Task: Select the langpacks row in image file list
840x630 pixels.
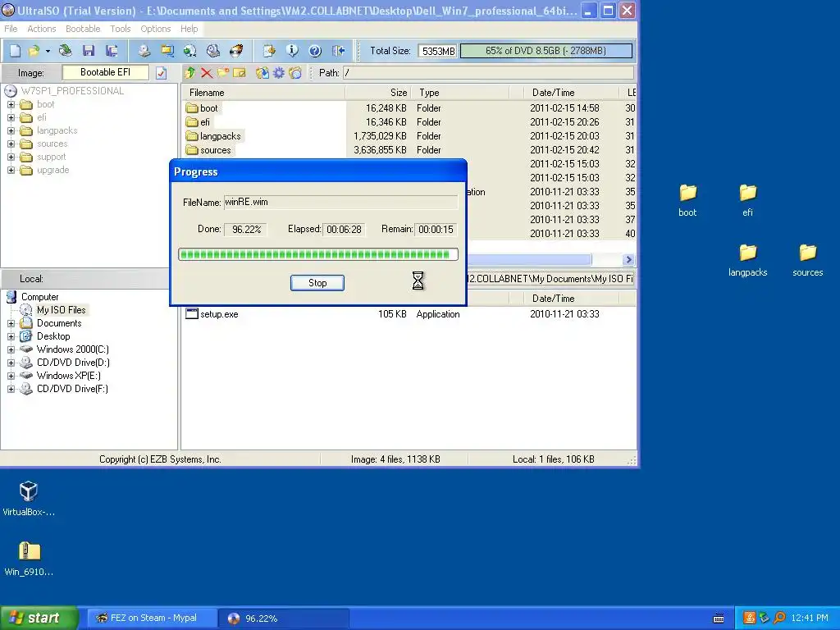Action: click(220, 136)
